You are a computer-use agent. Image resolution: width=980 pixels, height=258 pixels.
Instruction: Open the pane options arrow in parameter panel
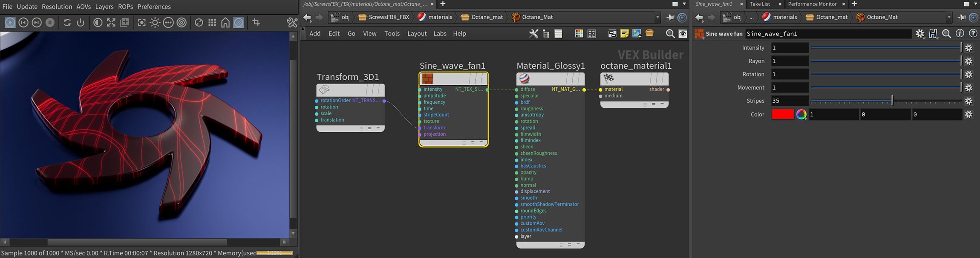[975, 4]
